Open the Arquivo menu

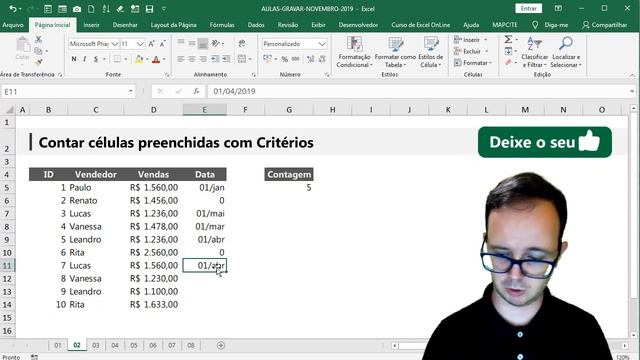click(13, 25)
